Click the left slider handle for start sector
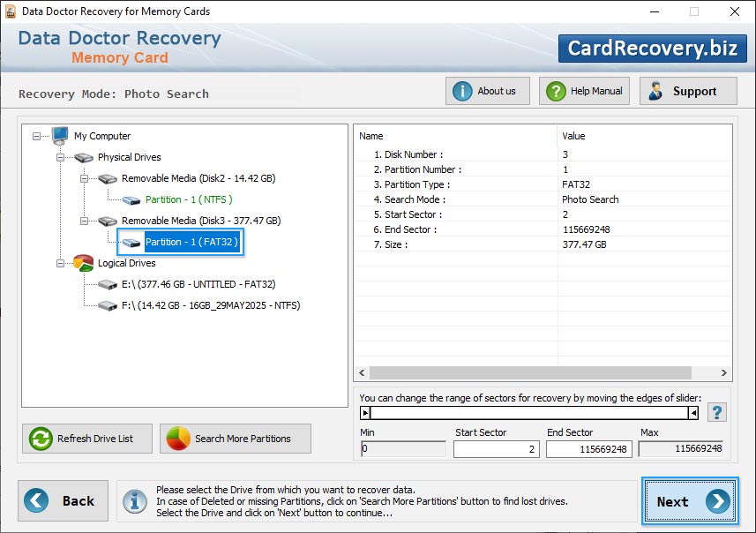This screenshot has height=533, width=756. [x=365, y=413]
